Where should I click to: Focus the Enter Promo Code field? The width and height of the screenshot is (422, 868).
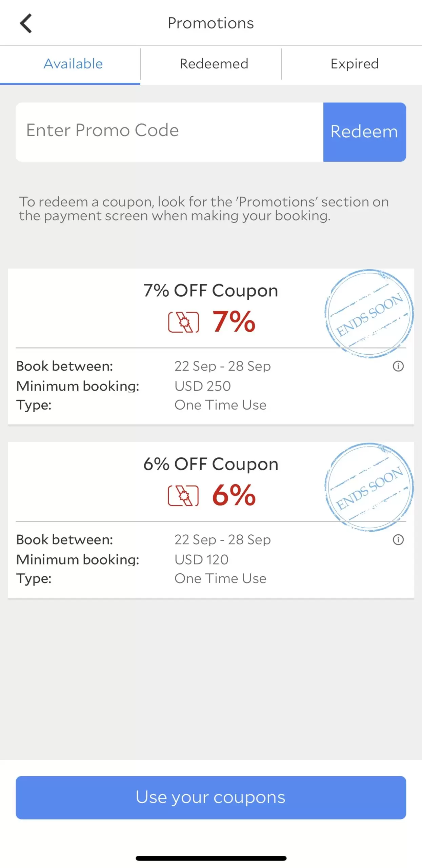(169, 132)
